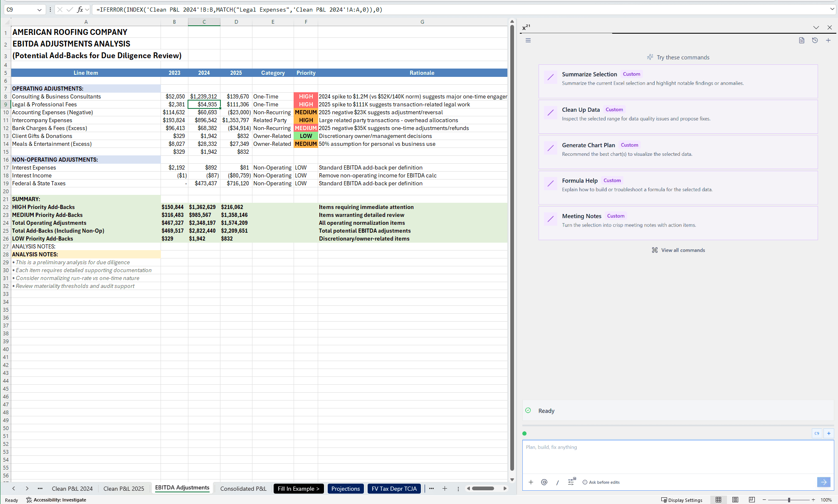Toggle the Ask before edits mode
Screen dimensions: 838x504
(x=601, y=482)
